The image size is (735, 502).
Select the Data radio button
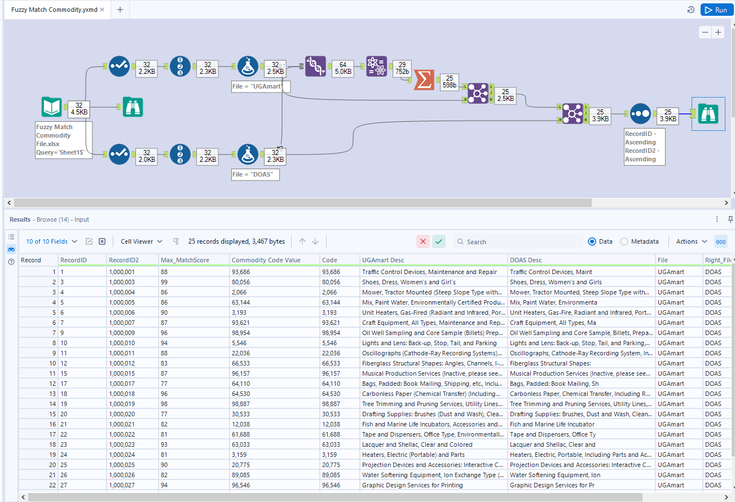(593, 241)
